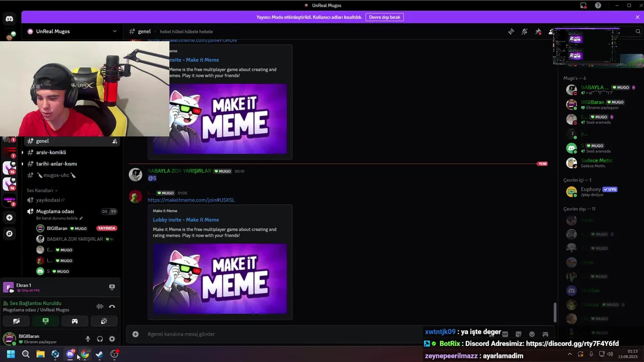
Task: Open Discord direct messages home icon
Action: tap(9, 19)
